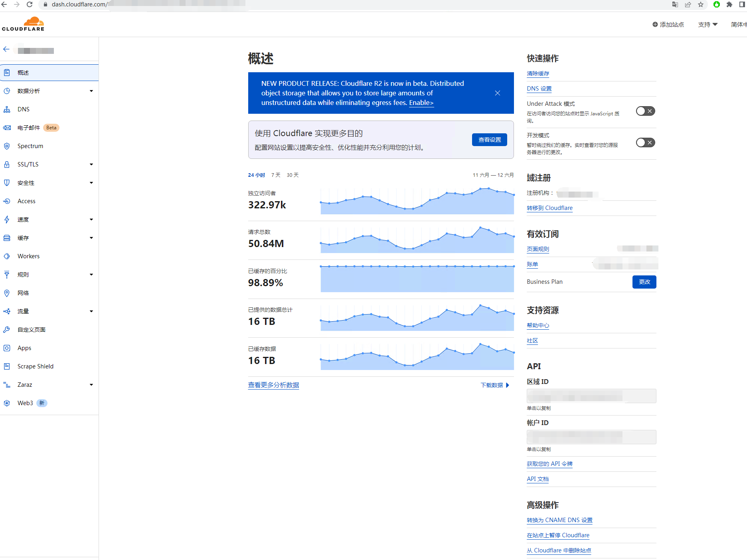
Task: Switch chart range to 7 天
Action: tap(276, 175)
